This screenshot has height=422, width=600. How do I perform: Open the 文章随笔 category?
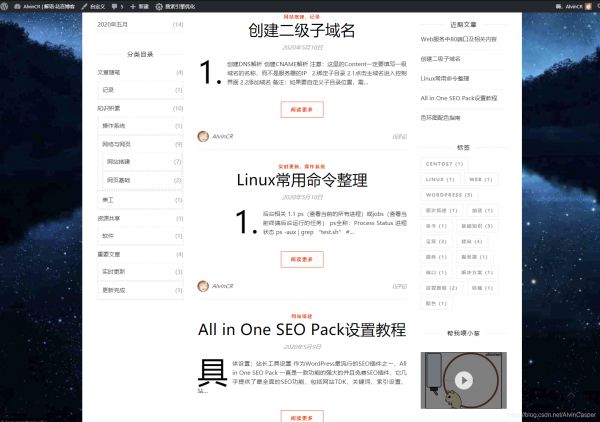(x=109, y=72)
